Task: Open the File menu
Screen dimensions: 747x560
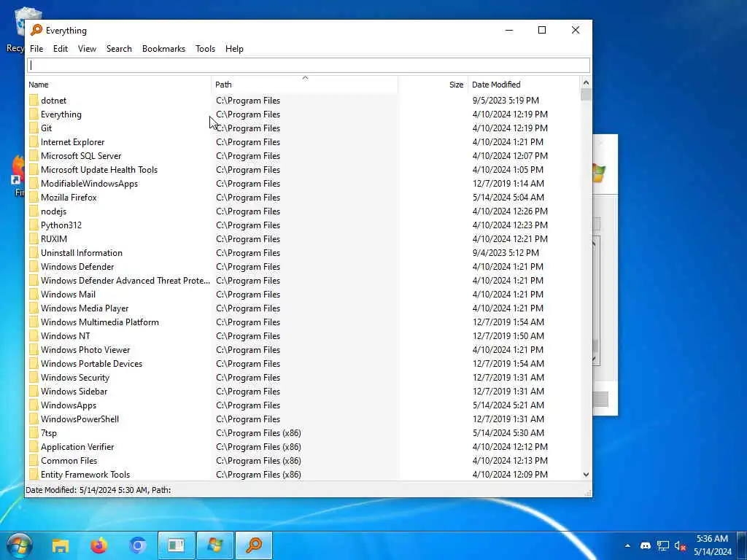Action: tap(36, 49)
